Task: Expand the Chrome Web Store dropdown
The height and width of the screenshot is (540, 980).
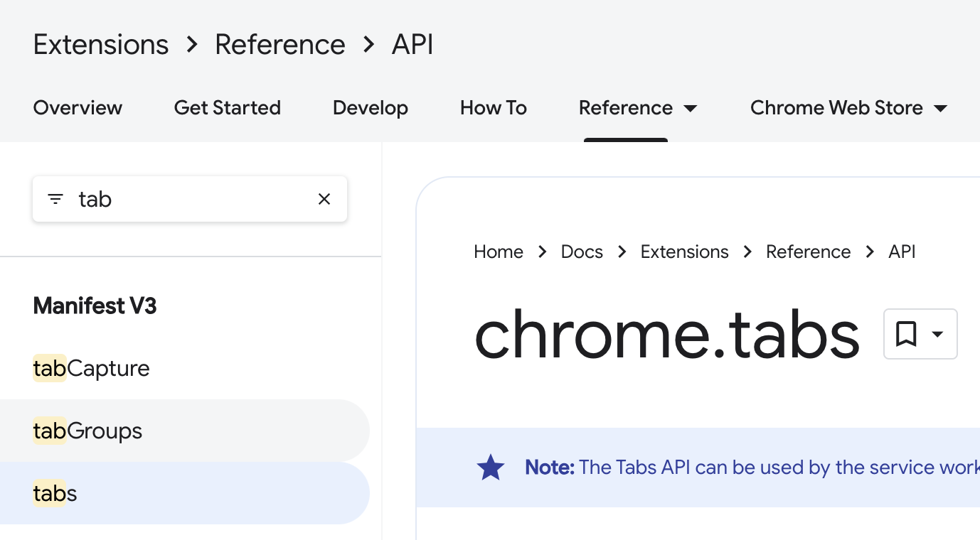Action: (x=848, y=108)
